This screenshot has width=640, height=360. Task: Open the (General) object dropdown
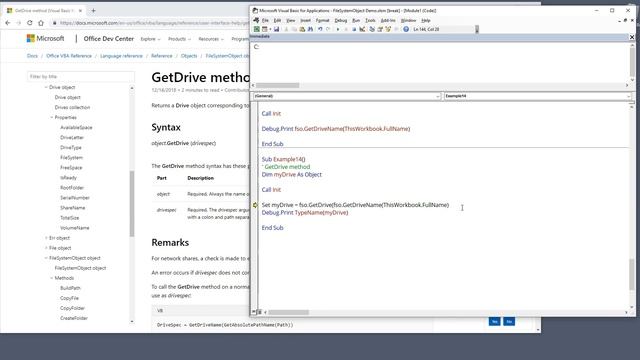point(347,96)
